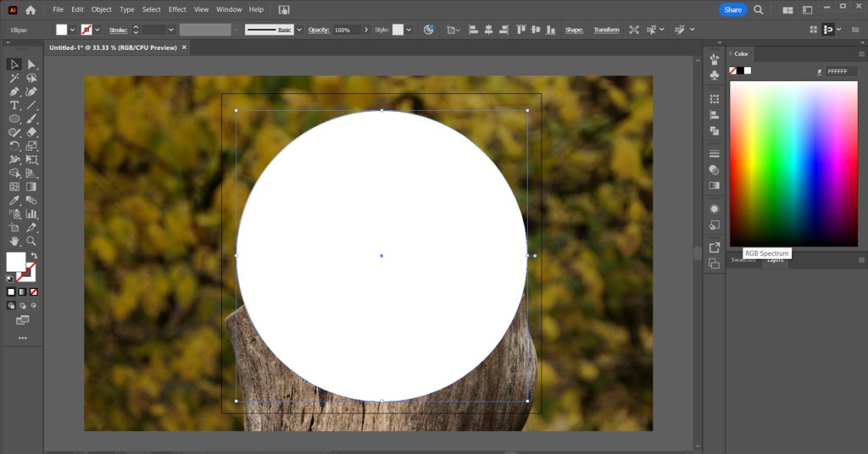Select the Paintbrush tool

point(31,119)
